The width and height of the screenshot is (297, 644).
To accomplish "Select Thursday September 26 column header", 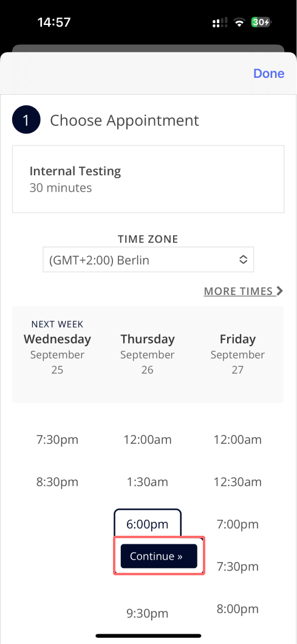I will point(147,354).
